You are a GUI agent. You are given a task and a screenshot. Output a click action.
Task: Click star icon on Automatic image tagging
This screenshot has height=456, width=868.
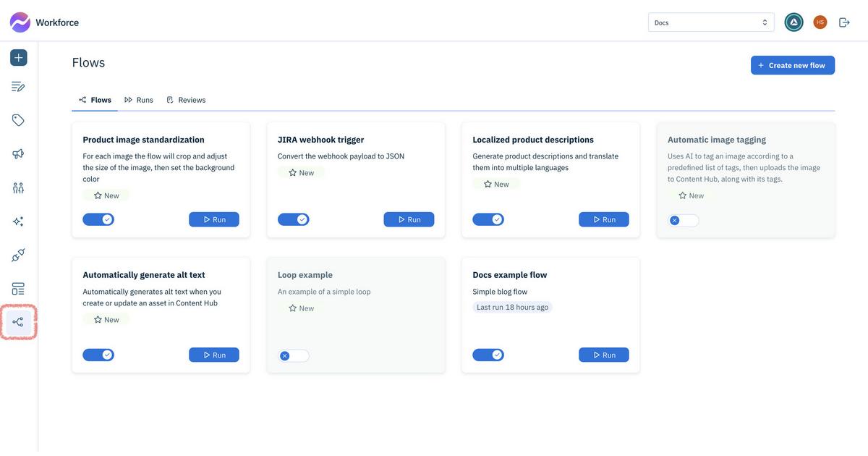(683, 195)
